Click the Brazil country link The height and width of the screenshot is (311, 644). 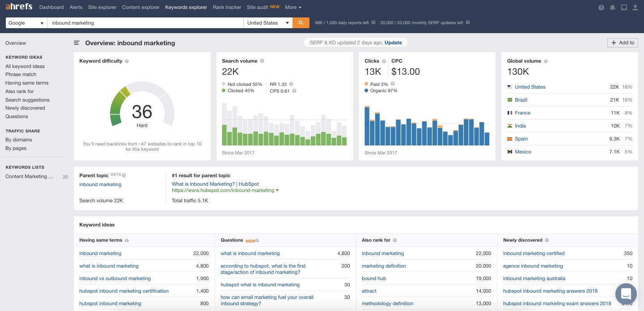click(x=521, y=100)
